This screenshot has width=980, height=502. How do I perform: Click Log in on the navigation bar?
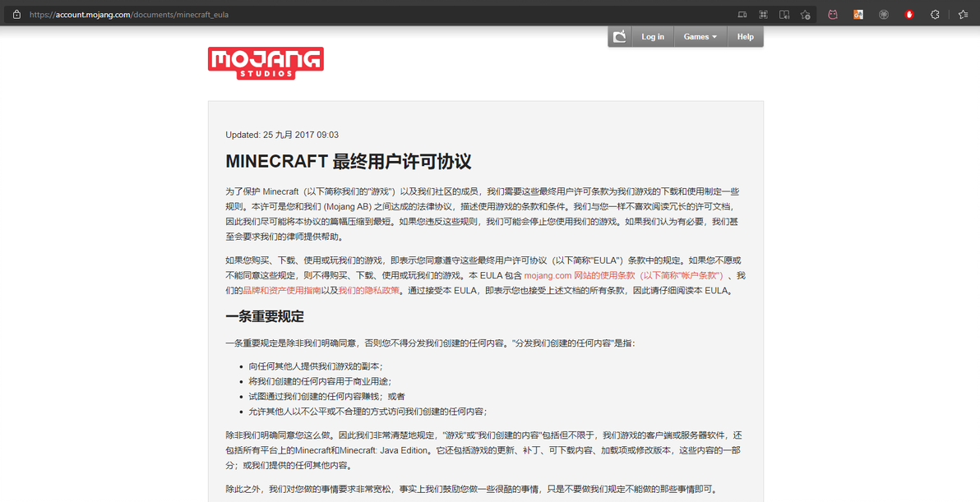coord(653,37)
